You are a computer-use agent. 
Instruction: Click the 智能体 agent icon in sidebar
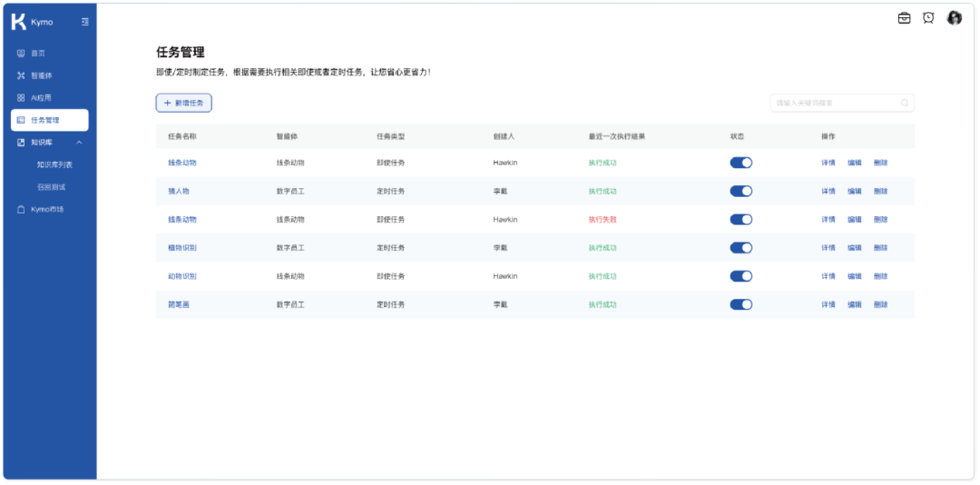tap(21, 75)
